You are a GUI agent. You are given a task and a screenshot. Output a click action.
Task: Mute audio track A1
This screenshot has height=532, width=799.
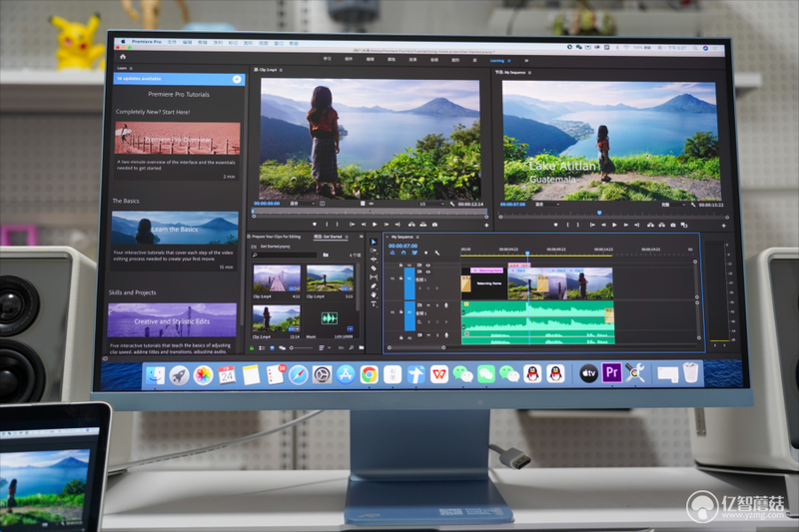point(428,305)
